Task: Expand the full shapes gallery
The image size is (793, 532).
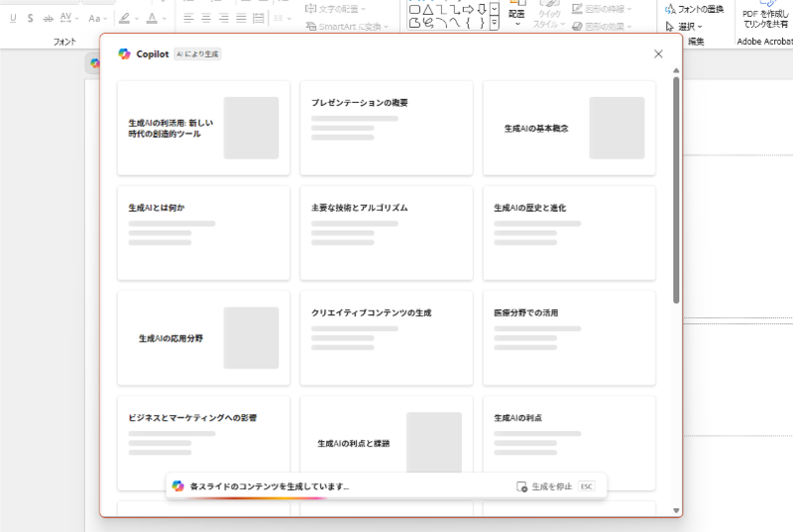Action: coord(495,23)
